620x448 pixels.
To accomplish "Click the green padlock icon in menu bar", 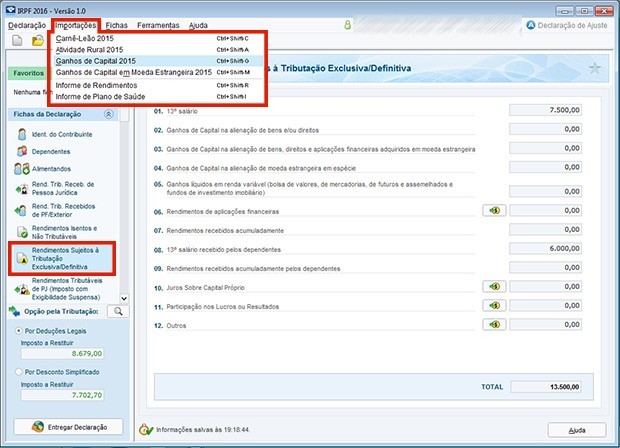I will 348,25.
